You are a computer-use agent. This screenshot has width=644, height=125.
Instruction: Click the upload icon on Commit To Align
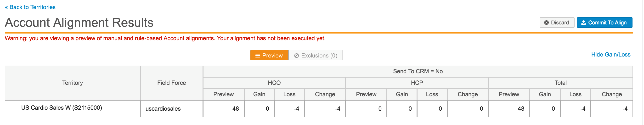pyautogui.click(x=583, y=23)
